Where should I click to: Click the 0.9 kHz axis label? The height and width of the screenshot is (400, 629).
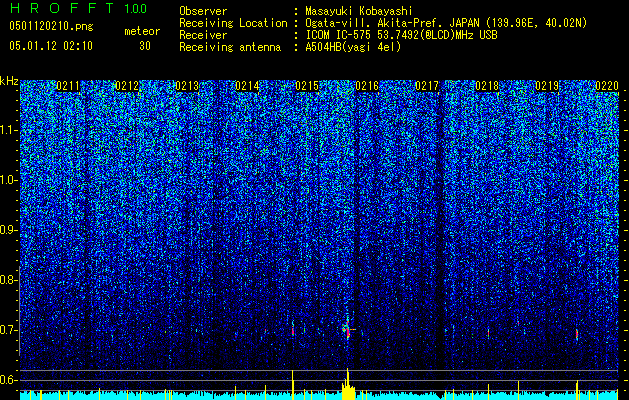(9, 230)
